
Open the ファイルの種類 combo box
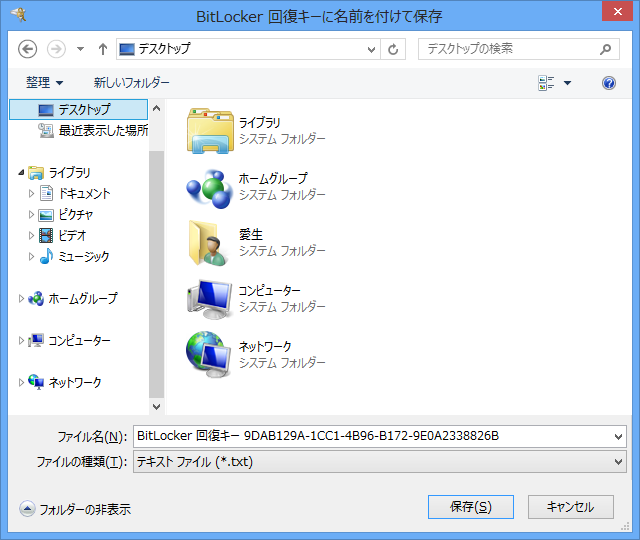coord(380,462)
